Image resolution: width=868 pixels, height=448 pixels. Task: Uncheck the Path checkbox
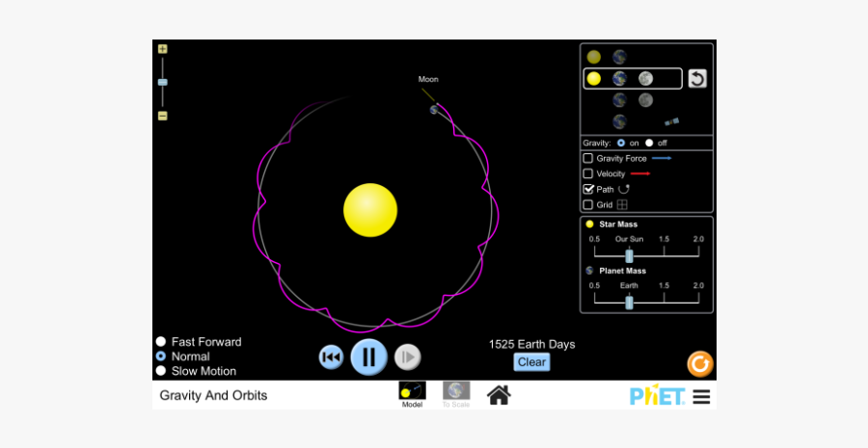pos(588,189)
